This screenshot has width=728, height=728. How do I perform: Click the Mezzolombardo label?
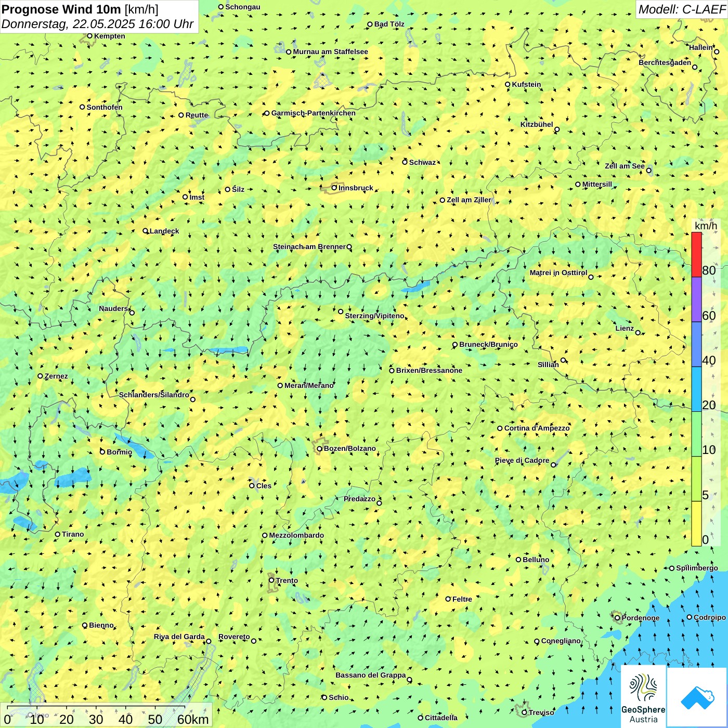tap(296, 535)
